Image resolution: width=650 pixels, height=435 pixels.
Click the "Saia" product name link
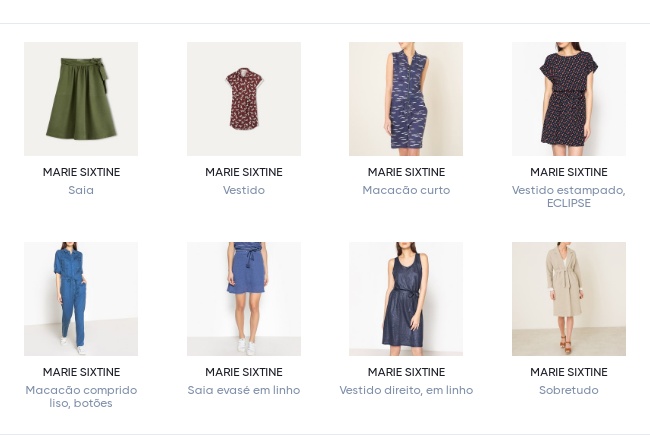click(x=81, y=190)
